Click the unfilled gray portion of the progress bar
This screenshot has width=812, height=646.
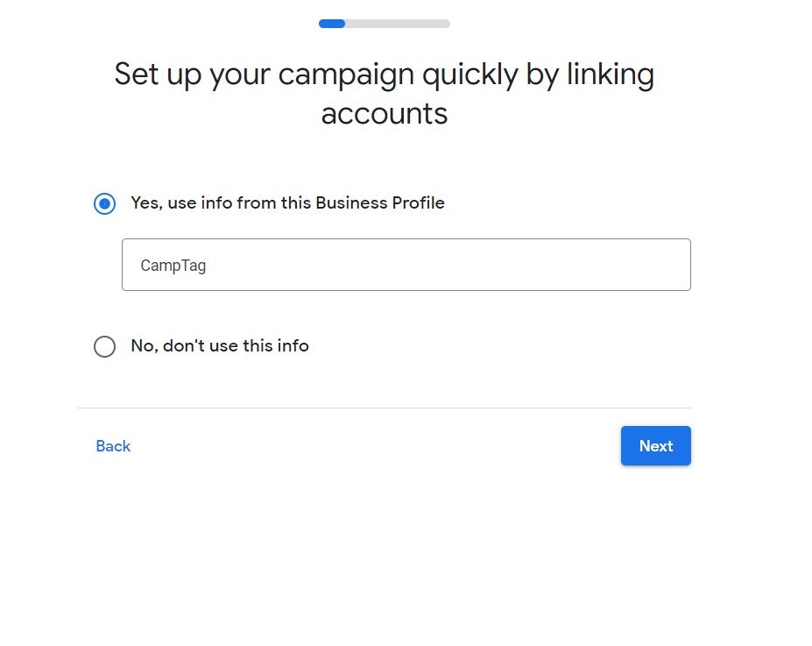403,24
